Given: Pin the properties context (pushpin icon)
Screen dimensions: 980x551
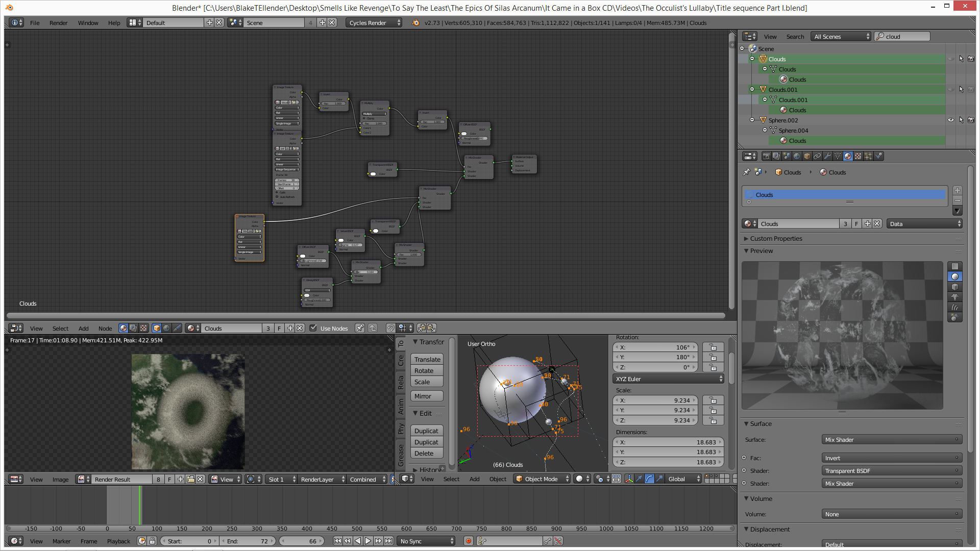Looking at the screenshot, I should 746,172.
